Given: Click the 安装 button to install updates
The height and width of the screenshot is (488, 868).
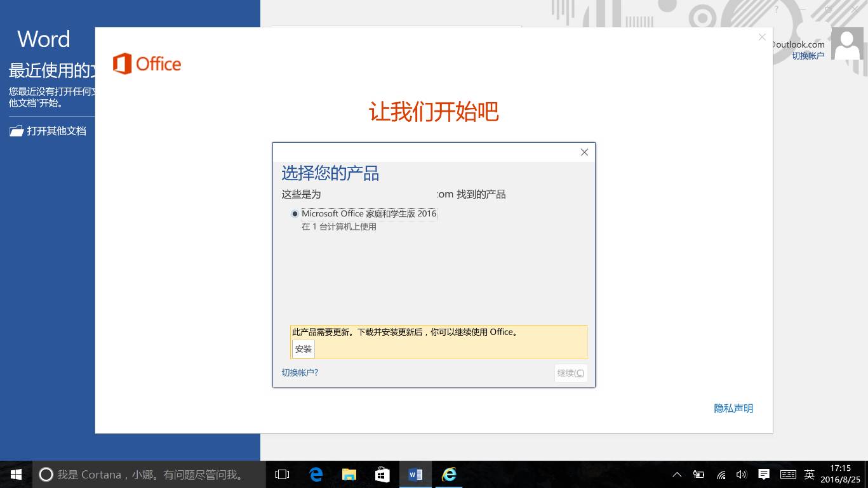Looking at the screenshot, I should (x=303, y=348).
